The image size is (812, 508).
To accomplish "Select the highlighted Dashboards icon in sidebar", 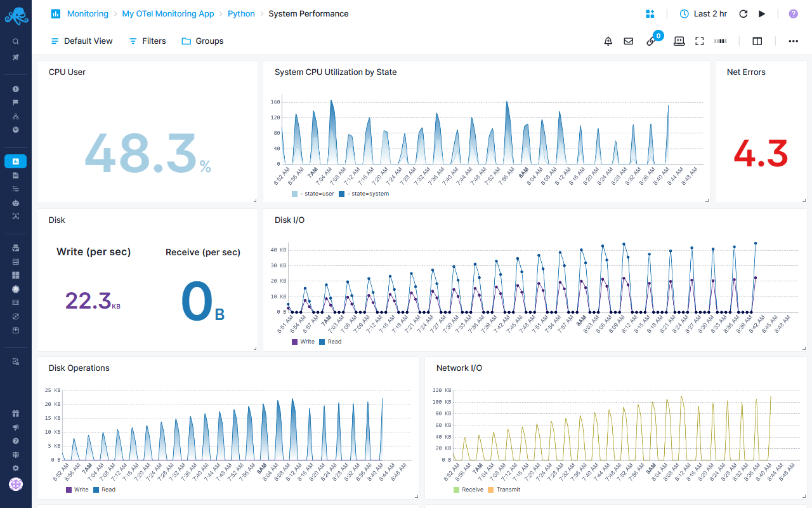I will click(x=16, y=161).
